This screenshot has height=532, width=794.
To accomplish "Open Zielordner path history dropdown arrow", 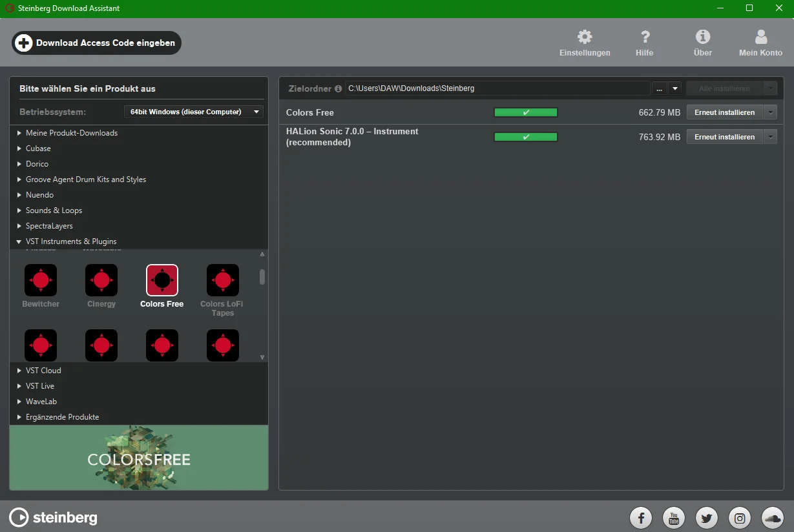I will (x=674, y=88).
